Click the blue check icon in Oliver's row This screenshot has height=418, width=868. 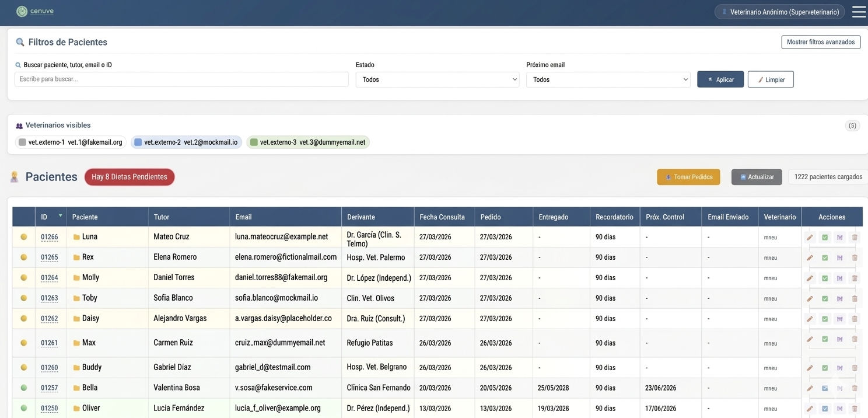pos(825,409)
